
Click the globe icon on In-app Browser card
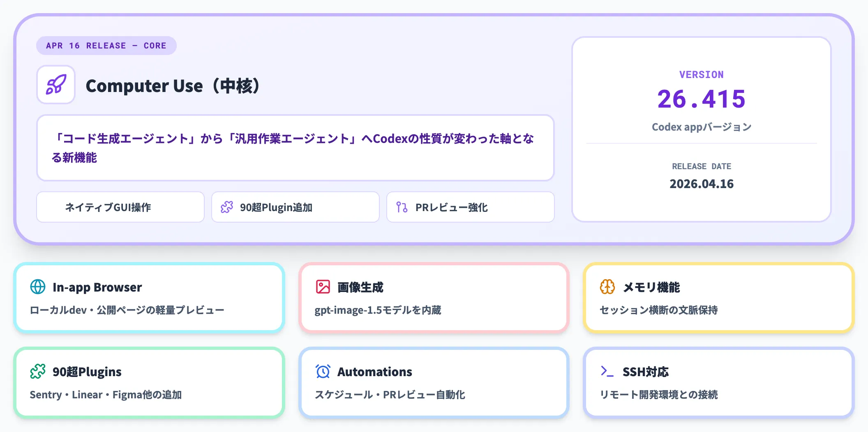[x=38, y=287]
